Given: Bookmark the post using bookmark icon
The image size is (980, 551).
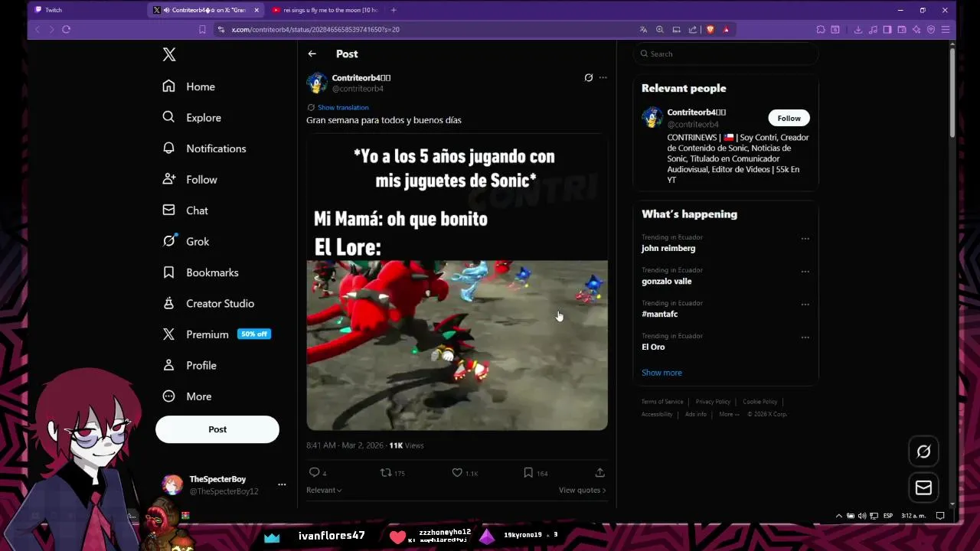Looking at the screenshot, I should tap(528, 473).
